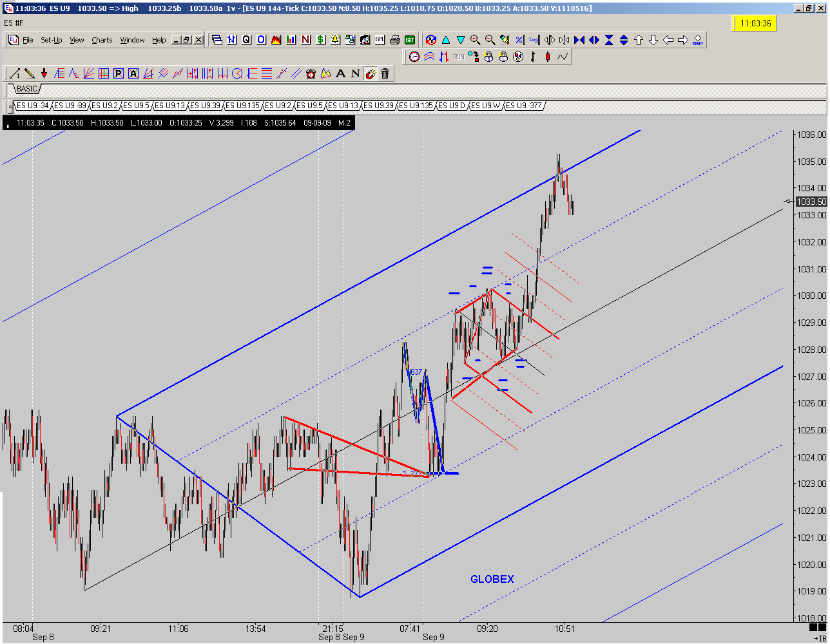
Task: Open the File menu
Action: click(x=28, y=40)
